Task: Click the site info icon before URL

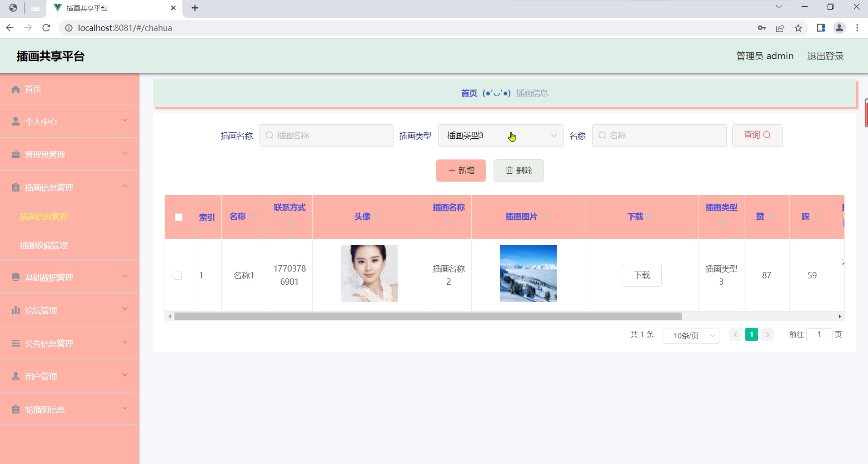Action: pyautogui.click(x=69, y=28)
